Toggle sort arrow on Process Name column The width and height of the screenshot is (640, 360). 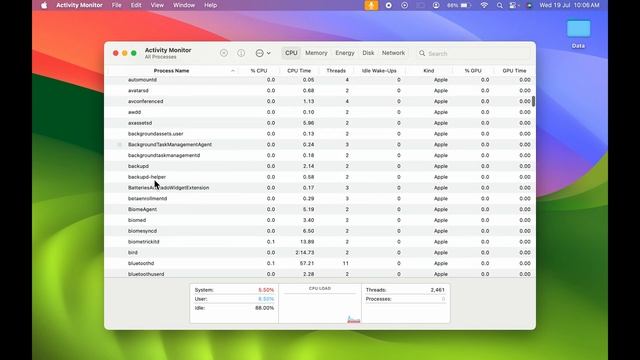click(x=233, y=71)
